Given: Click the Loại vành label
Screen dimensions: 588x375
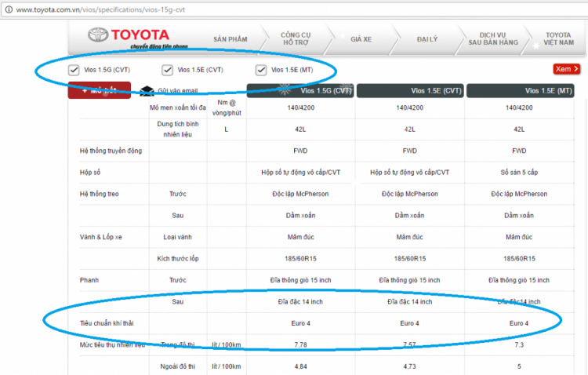Looking at the screenshot, I should click(178, 237).
